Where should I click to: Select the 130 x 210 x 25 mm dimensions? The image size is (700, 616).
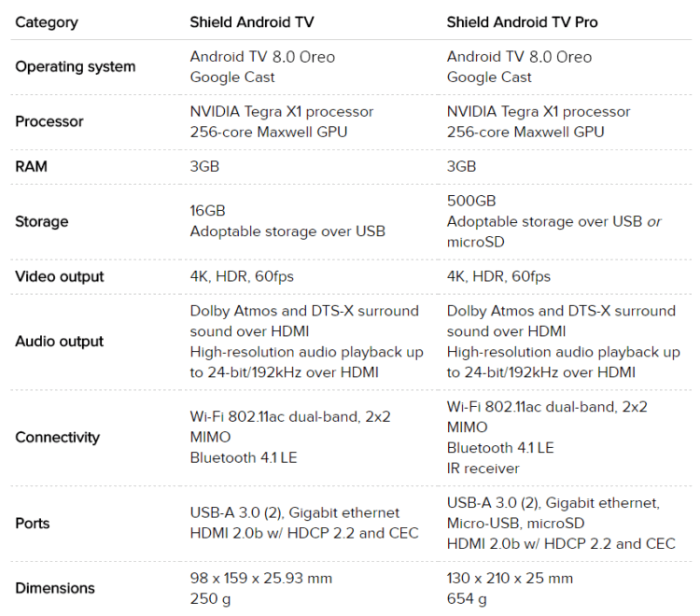[510, 578]
